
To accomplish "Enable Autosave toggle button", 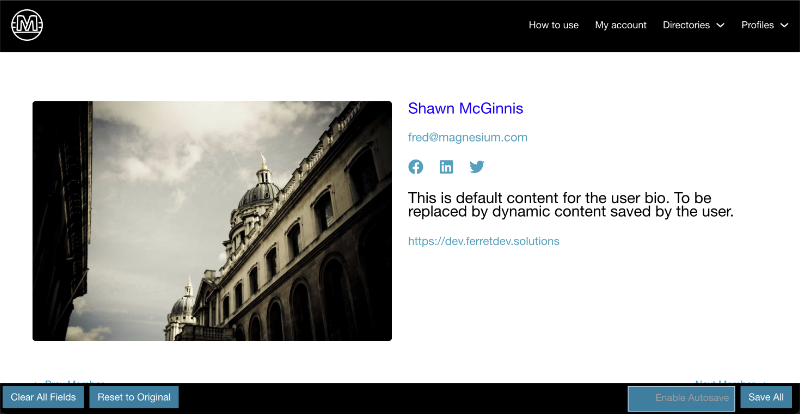I will click(681, 398).
